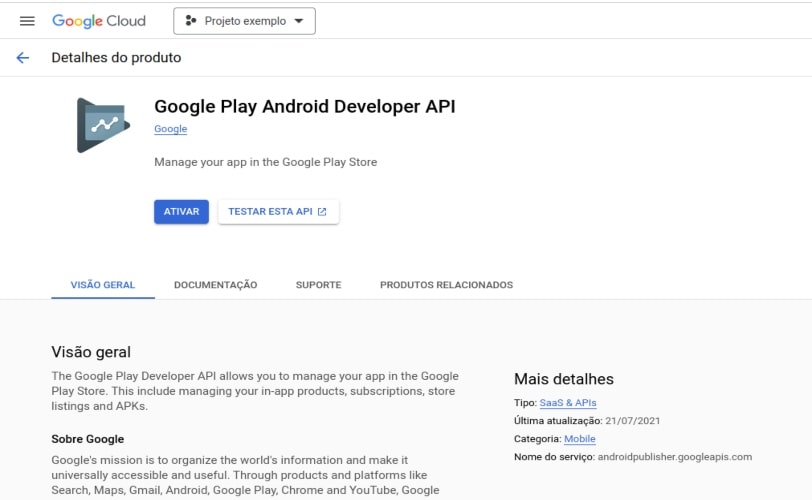This screenshot has width=812, height=500.
Task: Click the Google Play Android Developer API heading
Action: pos(304,107)
